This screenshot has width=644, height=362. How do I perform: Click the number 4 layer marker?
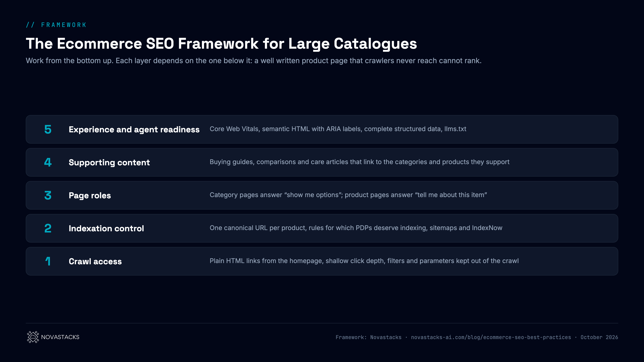(48, 162)
